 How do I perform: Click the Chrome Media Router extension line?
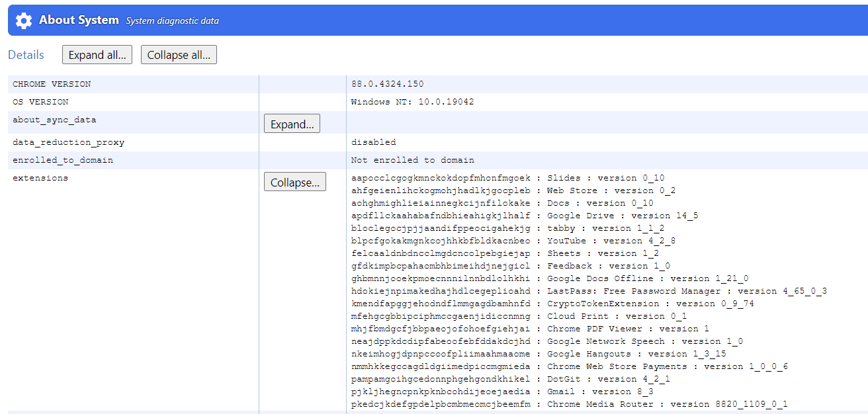(x=570, y=404)
